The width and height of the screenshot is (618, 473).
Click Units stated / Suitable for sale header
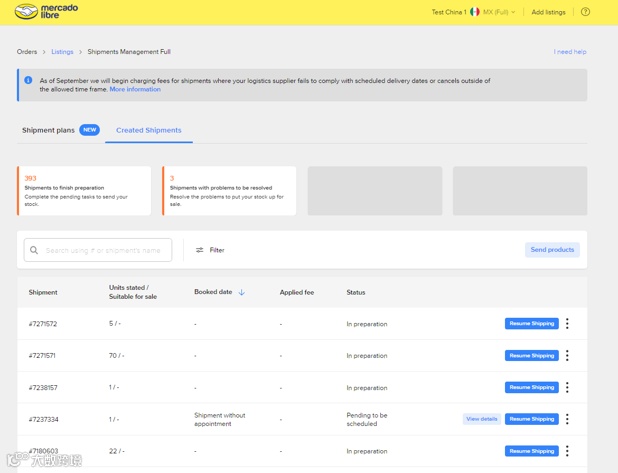pyautogui.click(x=133, y=292)
